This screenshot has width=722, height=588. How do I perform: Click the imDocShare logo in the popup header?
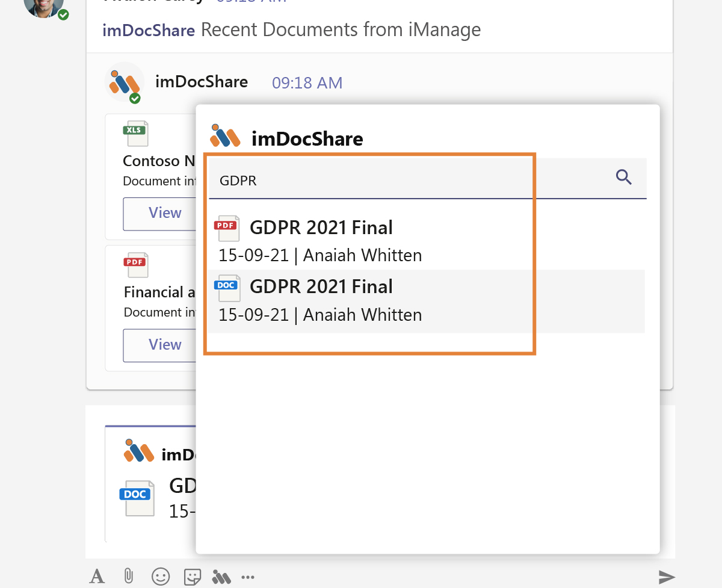[224, 135]
